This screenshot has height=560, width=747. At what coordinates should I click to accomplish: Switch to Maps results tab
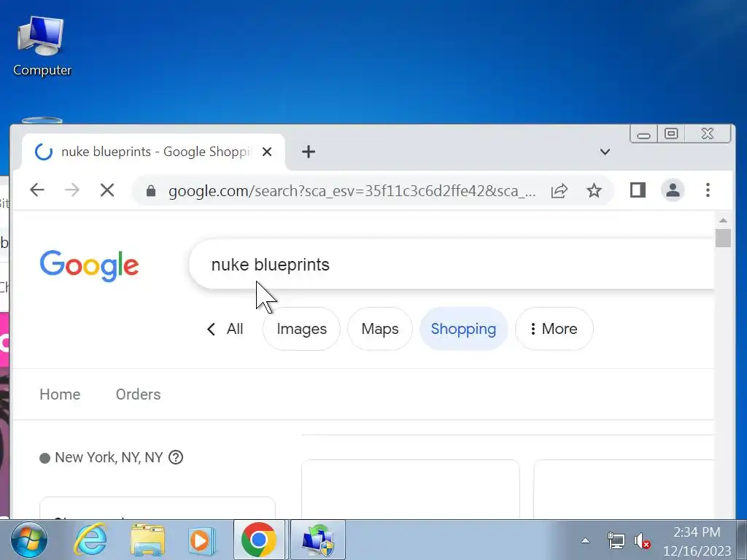(379, 329)
